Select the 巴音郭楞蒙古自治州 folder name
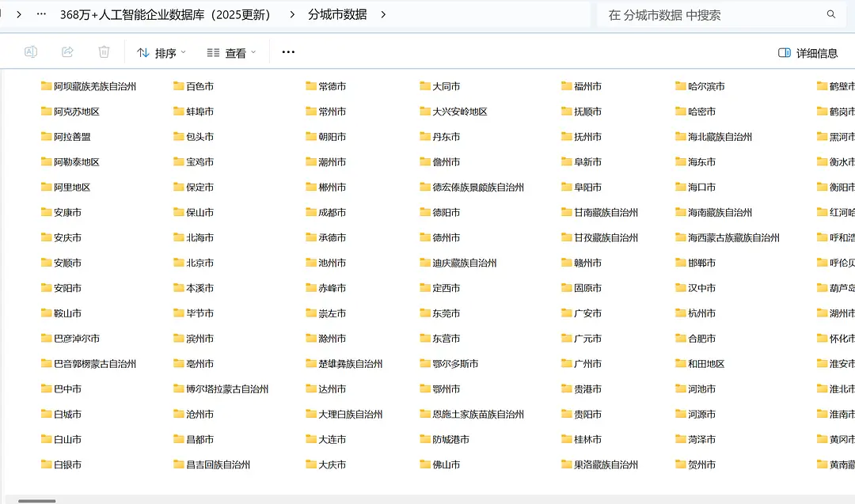Image resolution: width=855 pixels, height=504 pixels. 95,364
